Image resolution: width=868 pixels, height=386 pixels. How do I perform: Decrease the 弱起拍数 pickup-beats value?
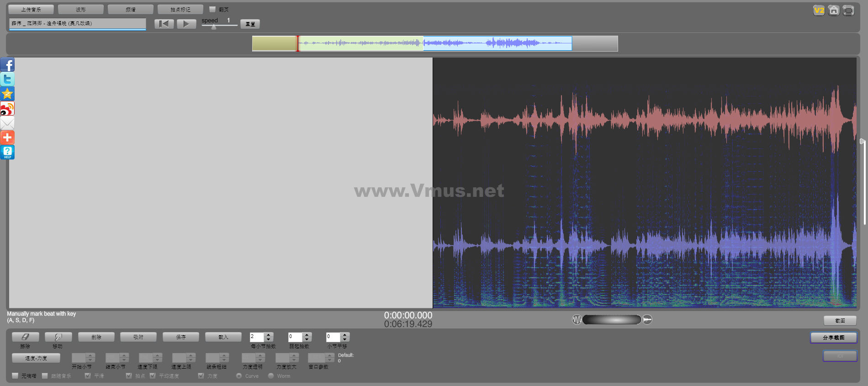tap(307, 339)
